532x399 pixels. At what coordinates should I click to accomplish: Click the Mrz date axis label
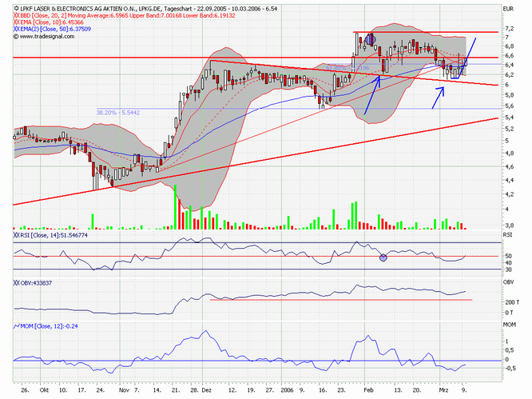pos(443,390)
